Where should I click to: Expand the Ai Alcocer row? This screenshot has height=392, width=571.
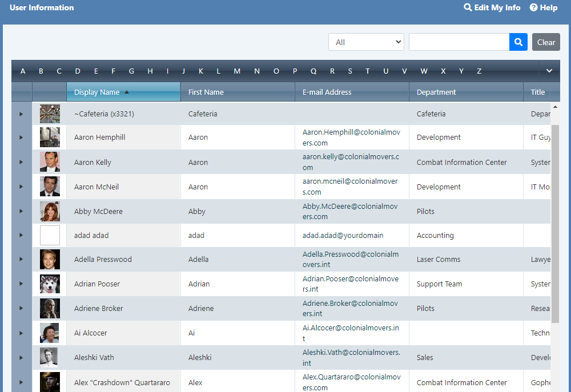coord(21,333)
